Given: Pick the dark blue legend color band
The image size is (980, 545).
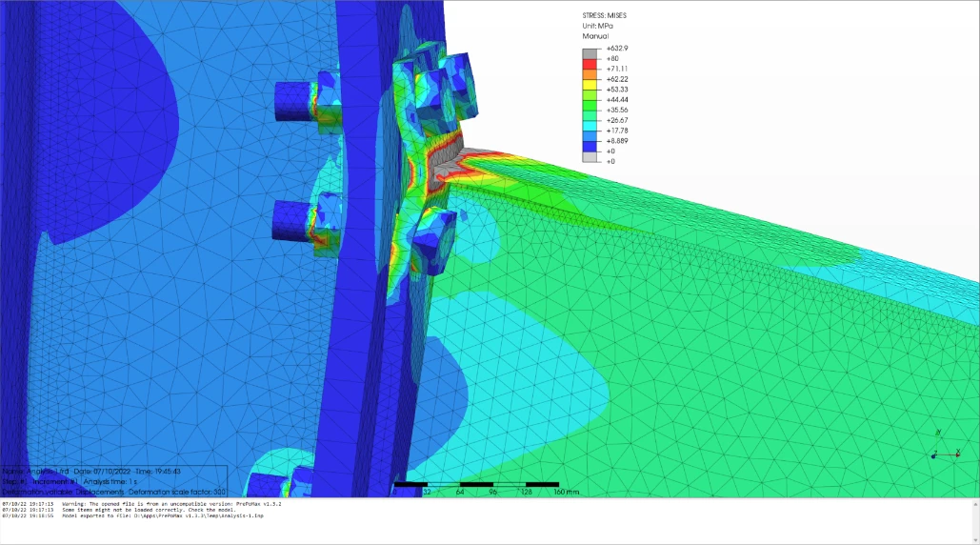Looking at the screenshot, I should (590, 146).
